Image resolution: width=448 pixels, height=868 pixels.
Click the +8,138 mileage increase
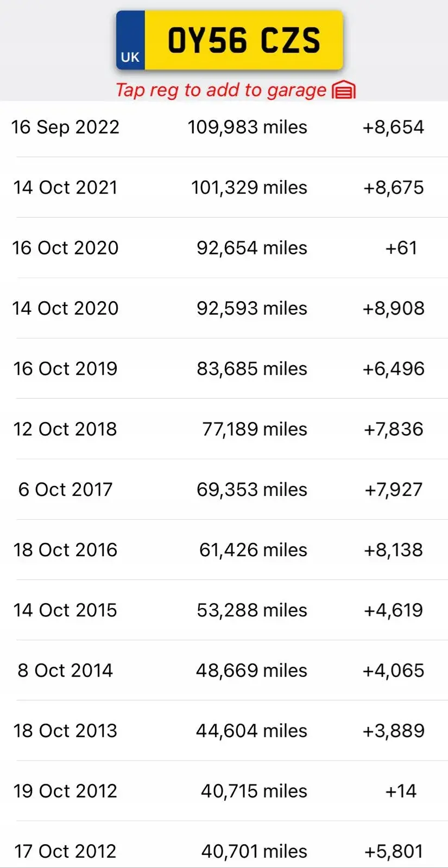394,550
